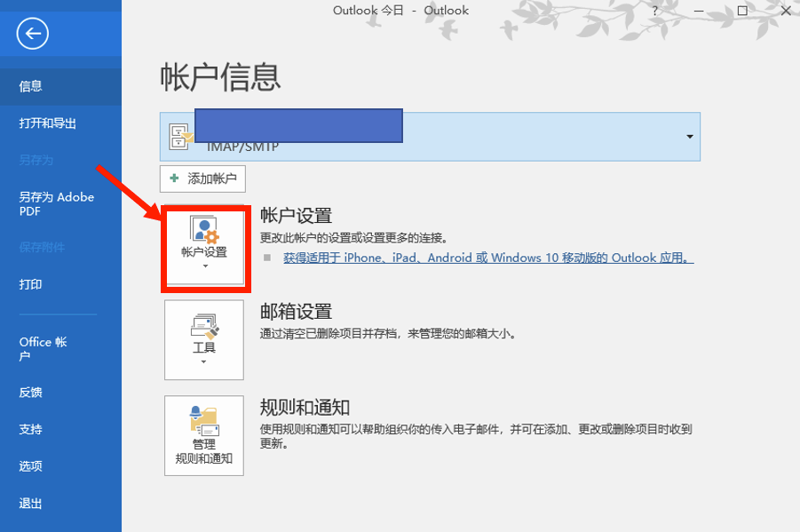Image resolution: width=800 pixels, height=532 pixels.
Task: Click the mailbox account icon in selector
Action: pos(180,136)
